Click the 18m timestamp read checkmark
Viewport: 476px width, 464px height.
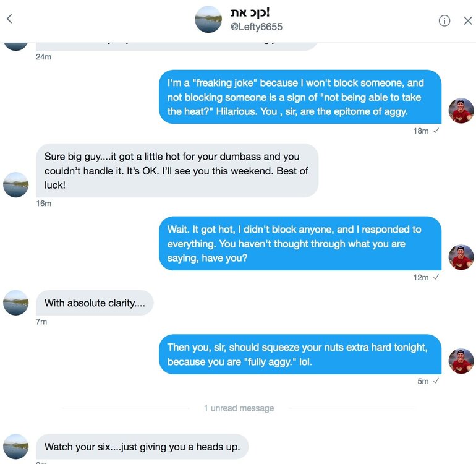click(436, 131)
